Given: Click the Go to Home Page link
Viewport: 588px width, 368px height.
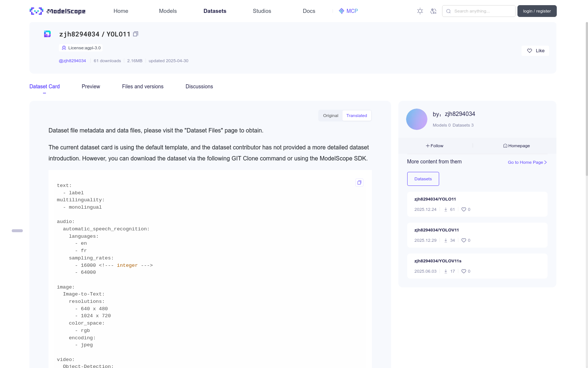Looking at the screenshot, I should tap(527, 162).
